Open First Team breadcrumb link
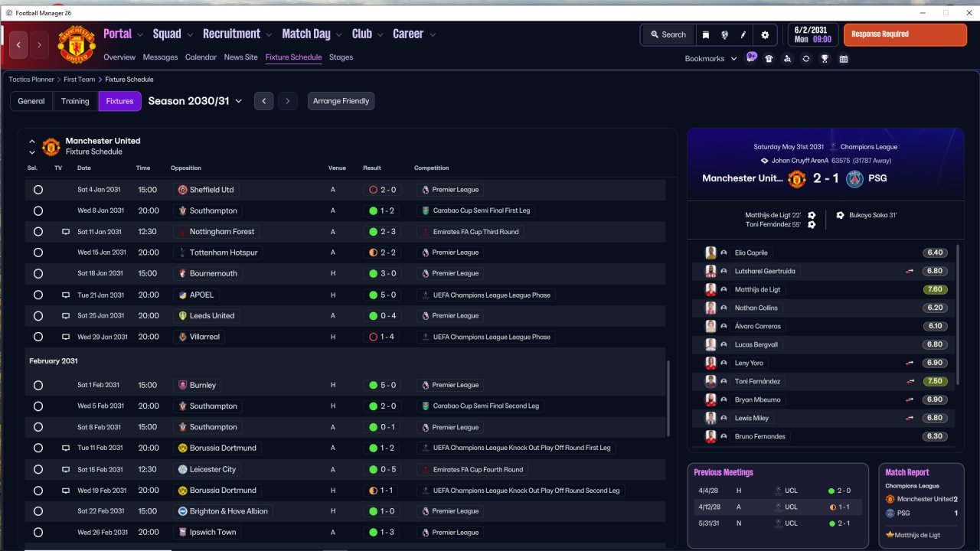This screenshot has width=980, height=551. tap(80, 80)
